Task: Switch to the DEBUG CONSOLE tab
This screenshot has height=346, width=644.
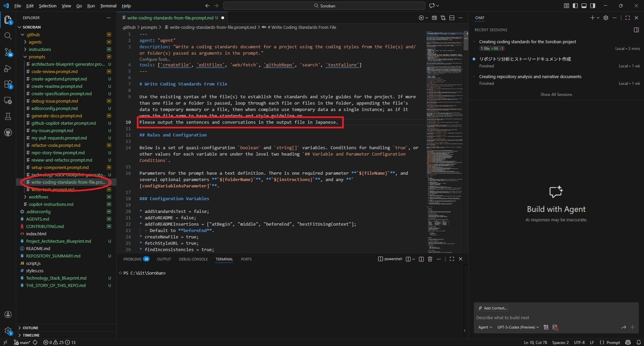Action: click(193, 259)
